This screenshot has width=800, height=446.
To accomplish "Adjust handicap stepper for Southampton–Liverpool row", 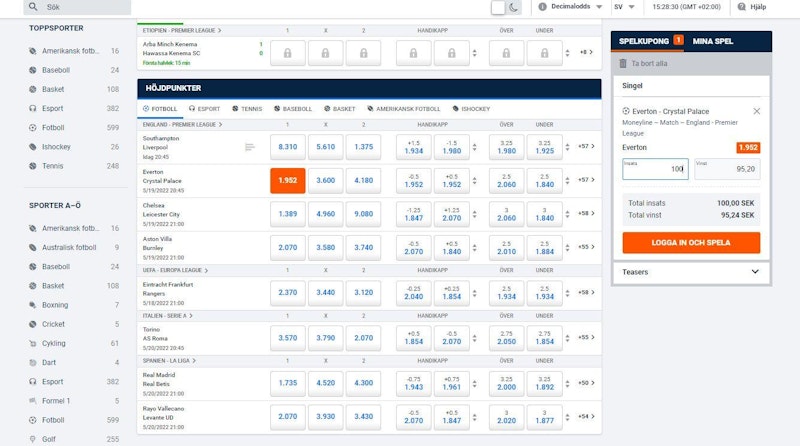I will click(474, 147).
